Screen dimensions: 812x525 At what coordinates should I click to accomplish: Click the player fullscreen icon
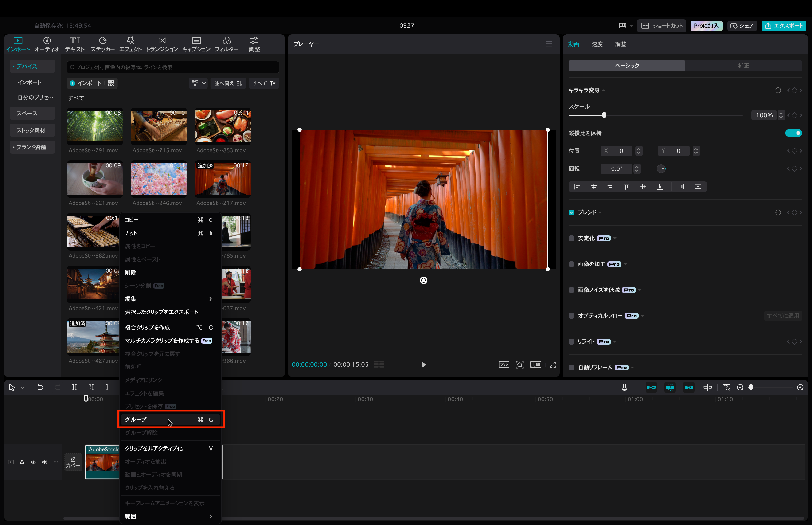tap(552, 365)
